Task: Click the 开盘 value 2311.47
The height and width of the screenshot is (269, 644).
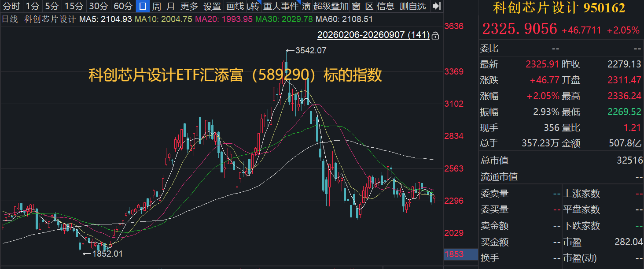Action: point(624,80)
